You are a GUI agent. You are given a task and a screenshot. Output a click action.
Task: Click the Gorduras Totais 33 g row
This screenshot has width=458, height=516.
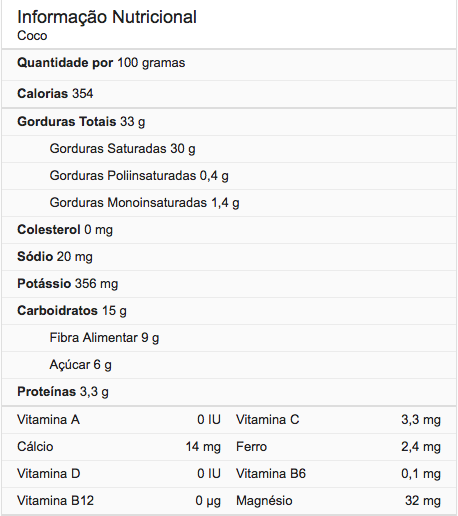[229, 122]
